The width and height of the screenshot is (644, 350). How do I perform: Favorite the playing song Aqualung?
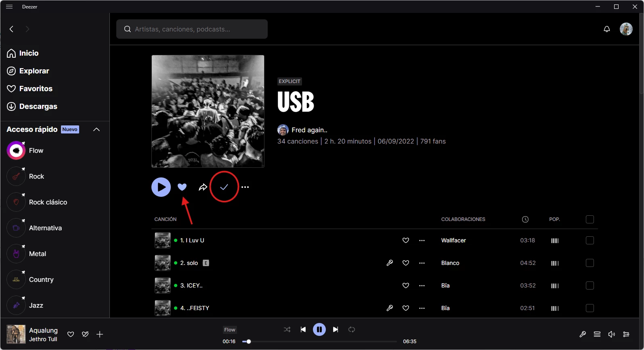click(x=71, y=334)
